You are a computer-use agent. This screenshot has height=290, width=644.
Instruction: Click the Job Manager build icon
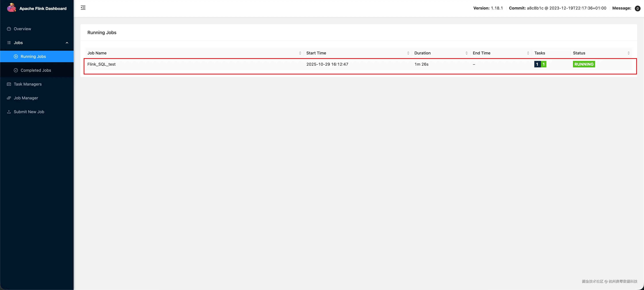pos(9,98)
